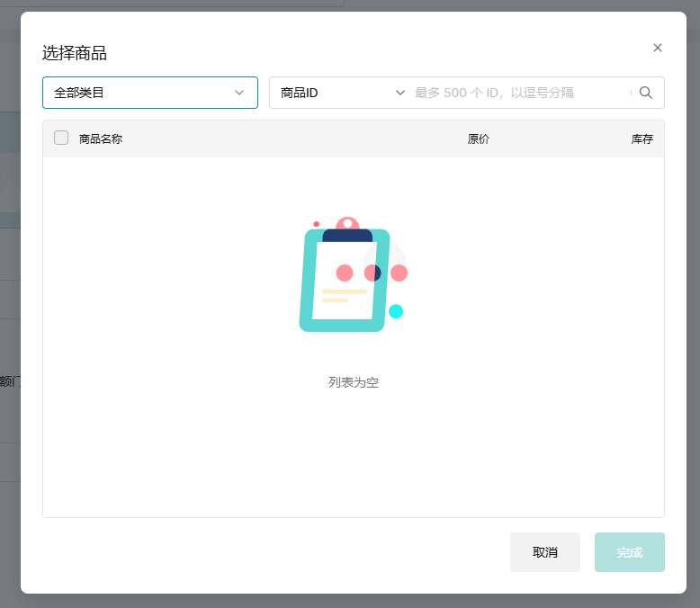The image size is (700, 608).
Task: Click the small divider beside the search icon
Action: (x=632, y=93)
